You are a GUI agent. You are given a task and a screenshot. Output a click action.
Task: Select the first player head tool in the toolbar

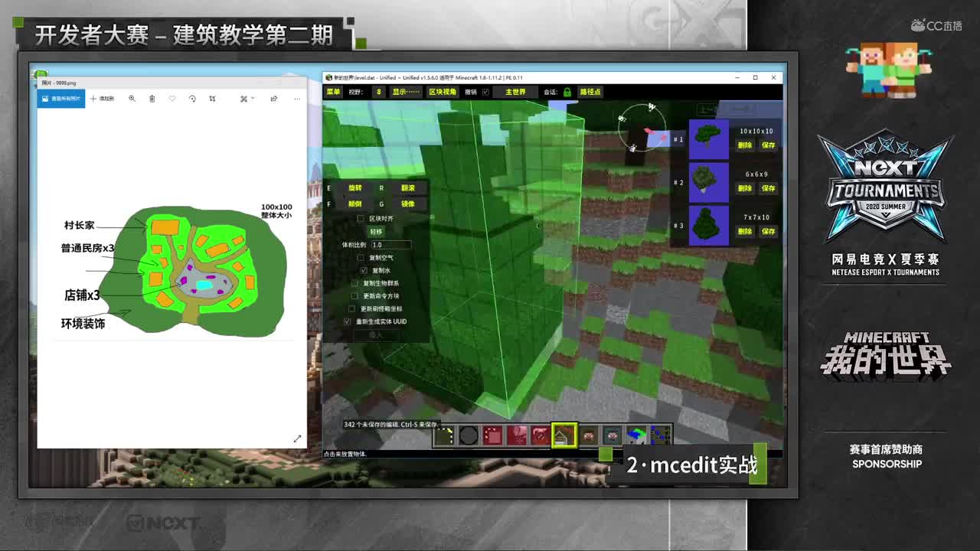click(x=589, y=435)
